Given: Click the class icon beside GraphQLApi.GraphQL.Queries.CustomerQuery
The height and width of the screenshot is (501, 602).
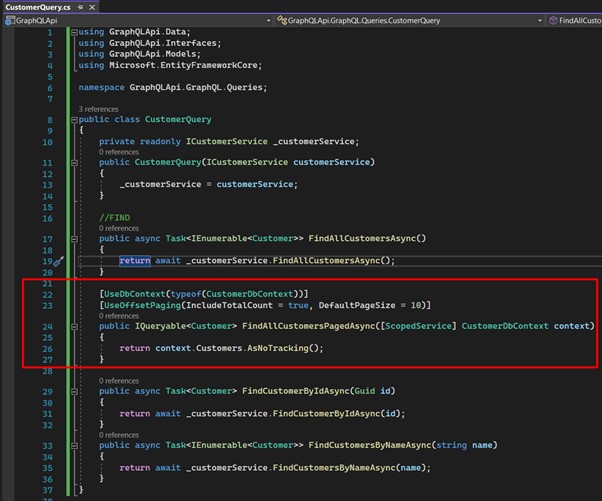Looking at the screenshot, I should (x=281, y=20).
